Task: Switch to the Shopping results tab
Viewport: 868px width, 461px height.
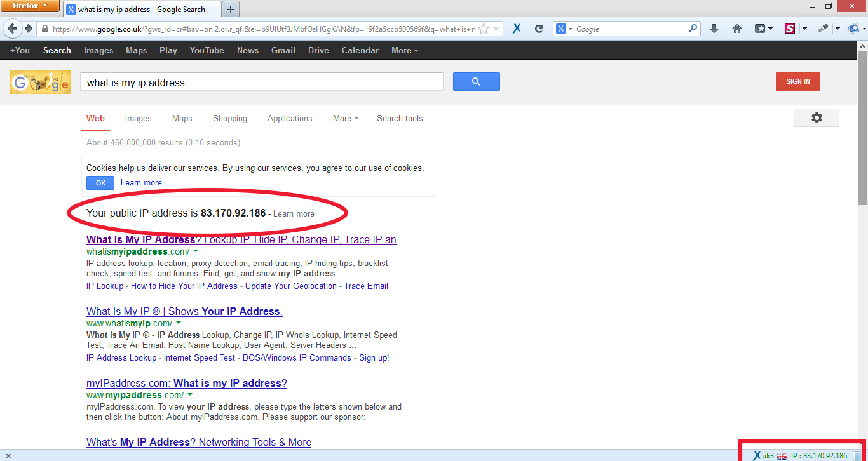Action: (x=230, y=118)
